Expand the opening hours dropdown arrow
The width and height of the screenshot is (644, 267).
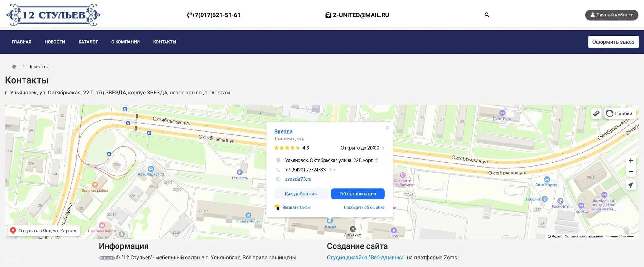[383, 148]
